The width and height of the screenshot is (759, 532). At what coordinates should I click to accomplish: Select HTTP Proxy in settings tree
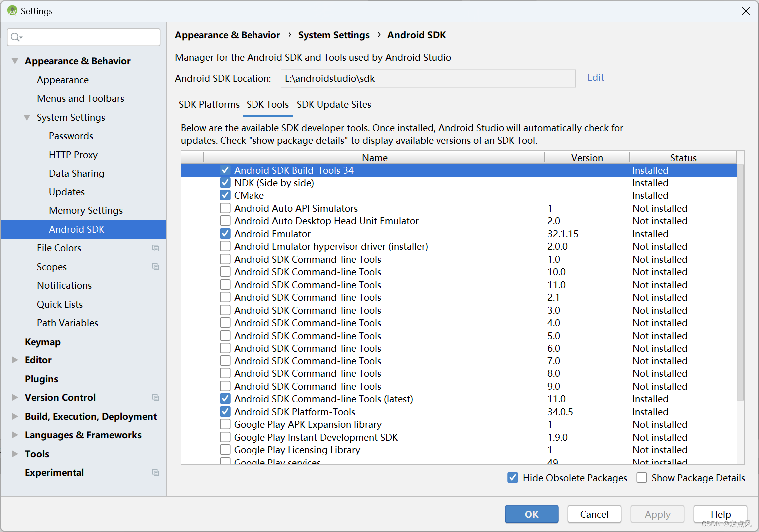[x=73, y=155]
